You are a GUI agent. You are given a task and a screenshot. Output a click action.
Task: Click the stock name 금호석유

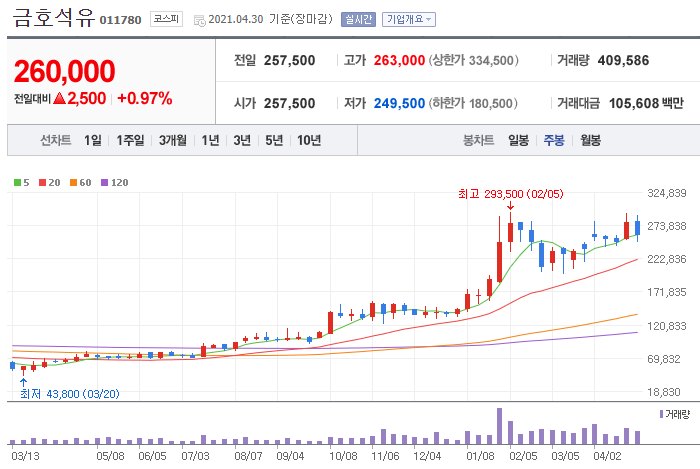click(54, 18)
